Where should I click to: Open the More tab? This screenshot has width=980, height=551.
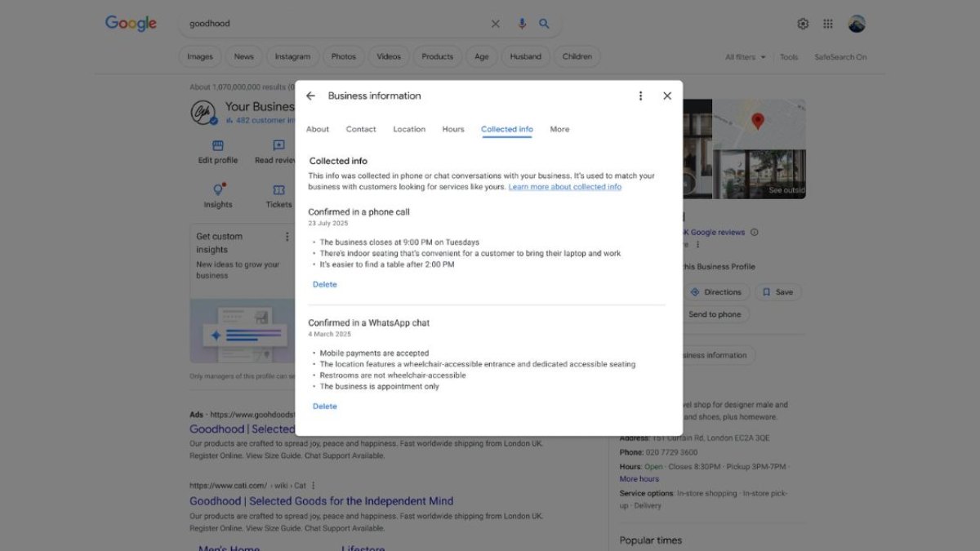coord(559,129)
